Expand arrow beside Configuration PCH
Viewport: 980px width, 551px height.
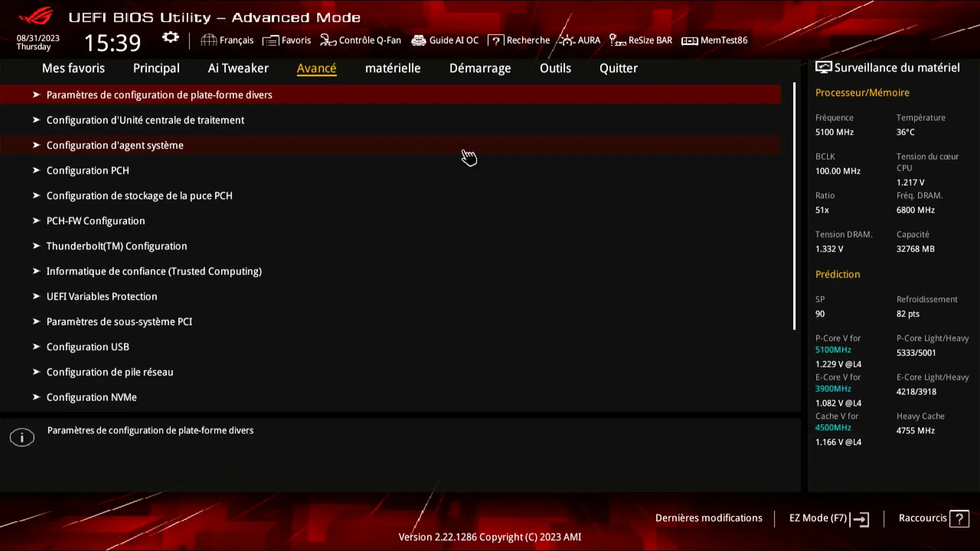pyautogui.click(x=36, y=170)
